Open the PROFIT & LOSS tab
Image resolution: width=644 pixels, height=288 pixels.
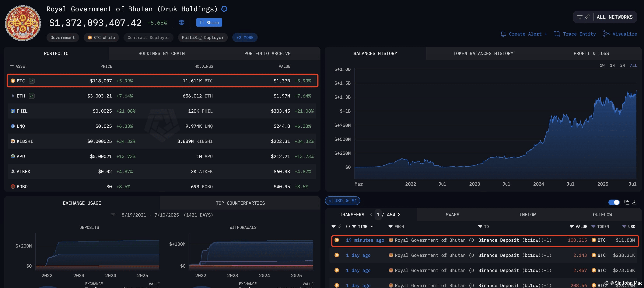pyautogui.click(x=591, y=53)
